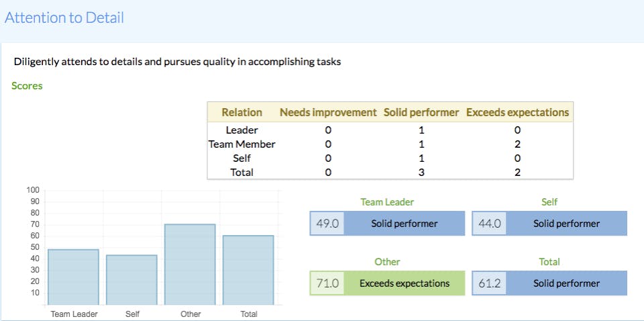Click the Team Leader 49.0 score box
Viewport: 644px width, 321px height.
pyautogui.click(x=327, y=224)
